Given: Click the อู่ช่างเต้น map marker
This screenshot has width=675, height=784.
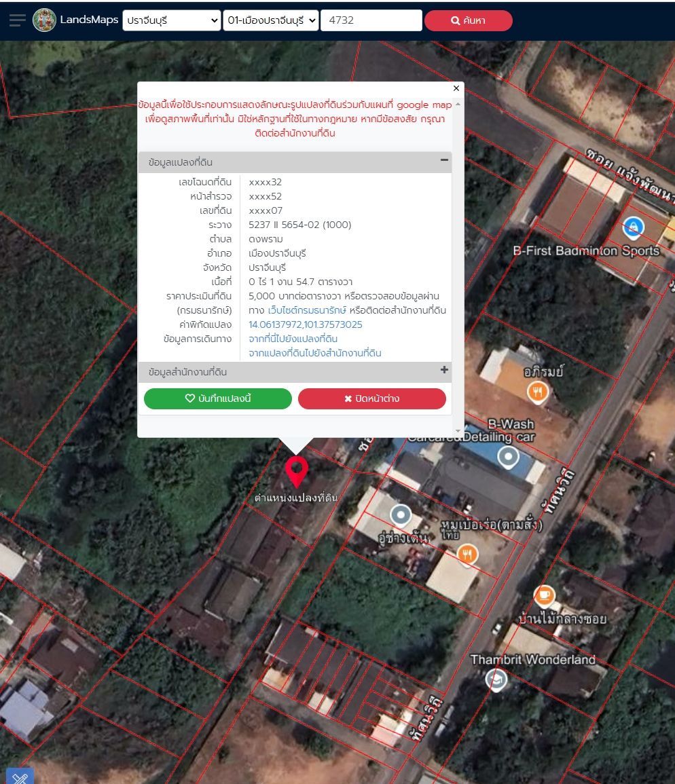Looking at the screenshot, I should tap(400, 515).
